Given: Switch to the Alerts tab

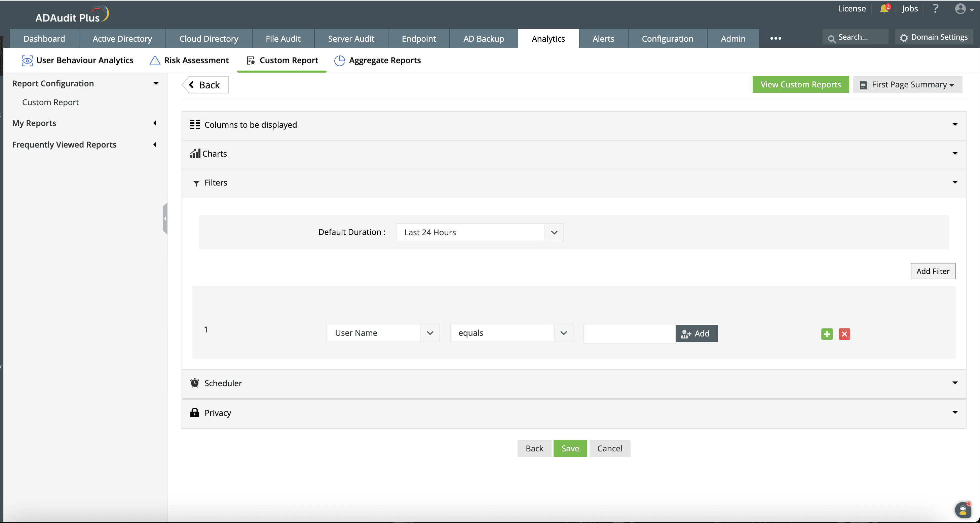Looking at the screenshot, I should click(x=603, y=38).
